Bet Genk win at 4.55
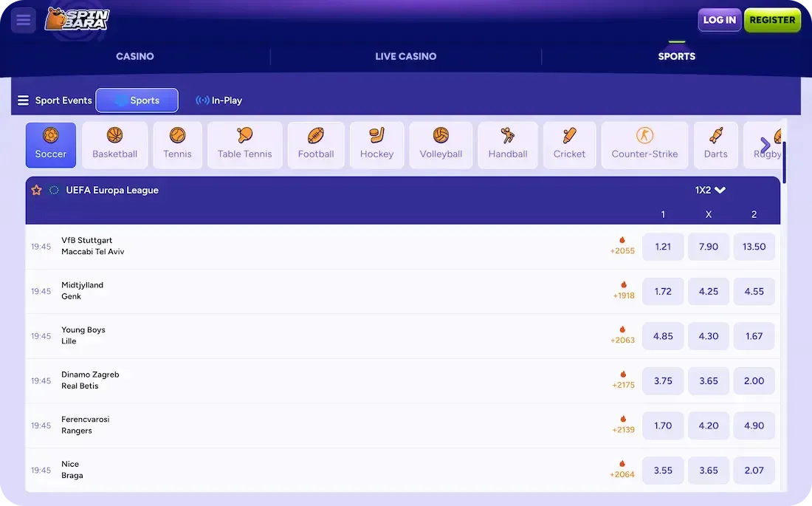 pyautogui.click(x=754, y=291)
